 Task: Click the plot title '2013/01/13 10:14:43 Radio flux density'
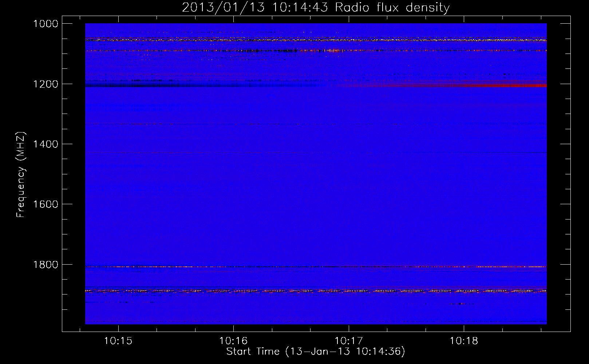[x=316, y=7]
